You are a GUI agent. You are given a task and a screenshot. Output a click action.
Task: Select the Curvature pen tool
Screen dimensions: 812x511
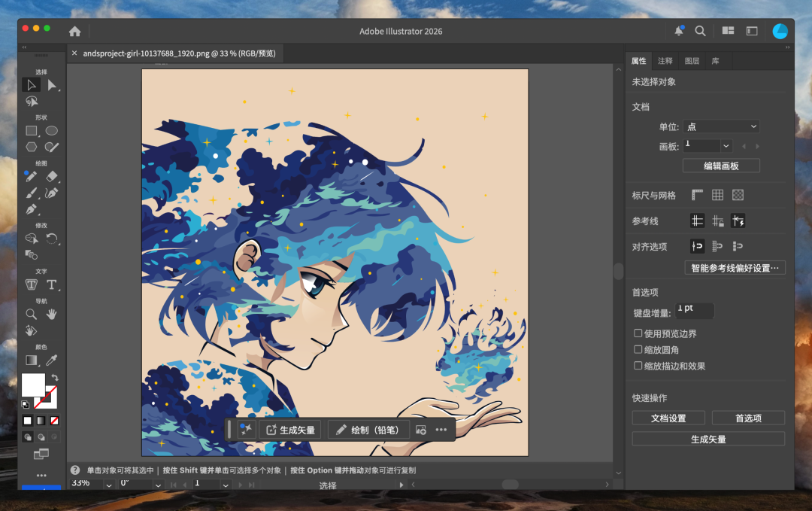tap(51, 193)
